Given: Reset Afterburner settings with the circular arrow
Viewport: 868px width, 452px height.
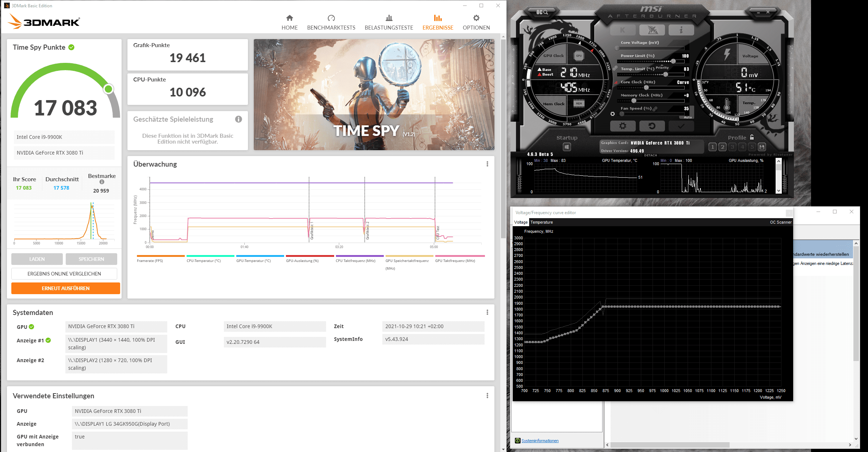Looking at the screenshot, I should click(x=652, y=126).
